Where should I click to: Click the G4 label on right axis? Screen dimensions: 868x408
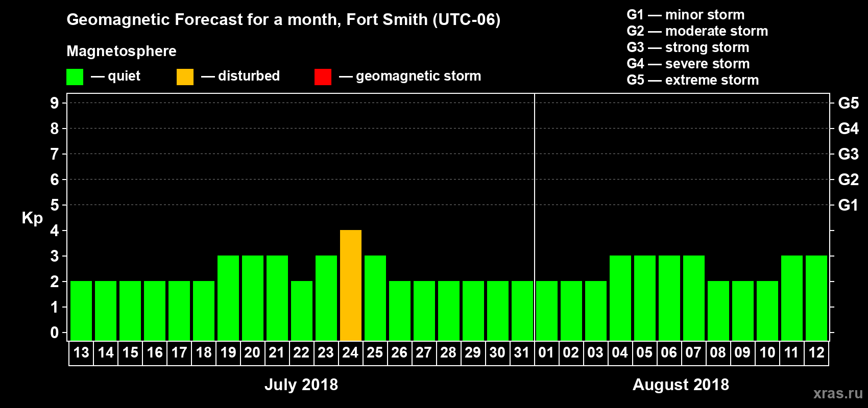coord(849,129)
